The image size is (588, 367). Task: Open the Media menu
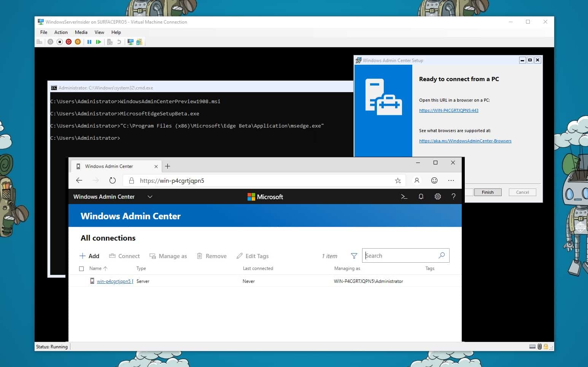point(81,32)
